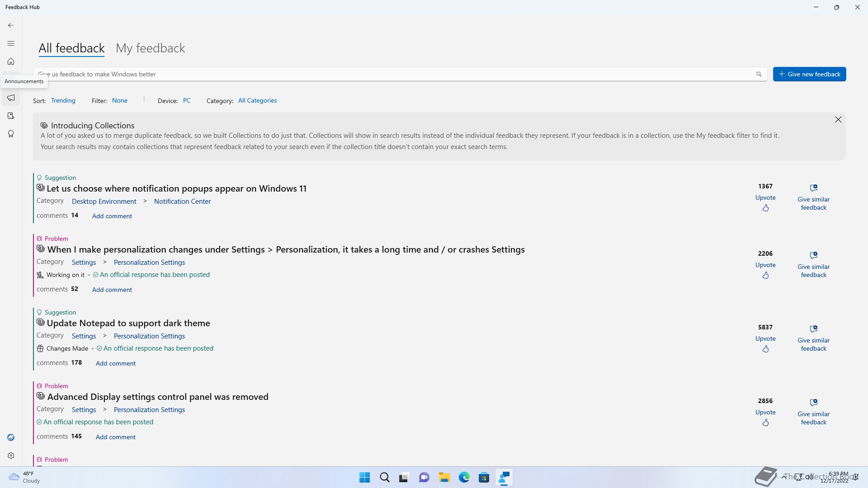
Task: Click Give new feedback button
Action: tap(809, 74)
